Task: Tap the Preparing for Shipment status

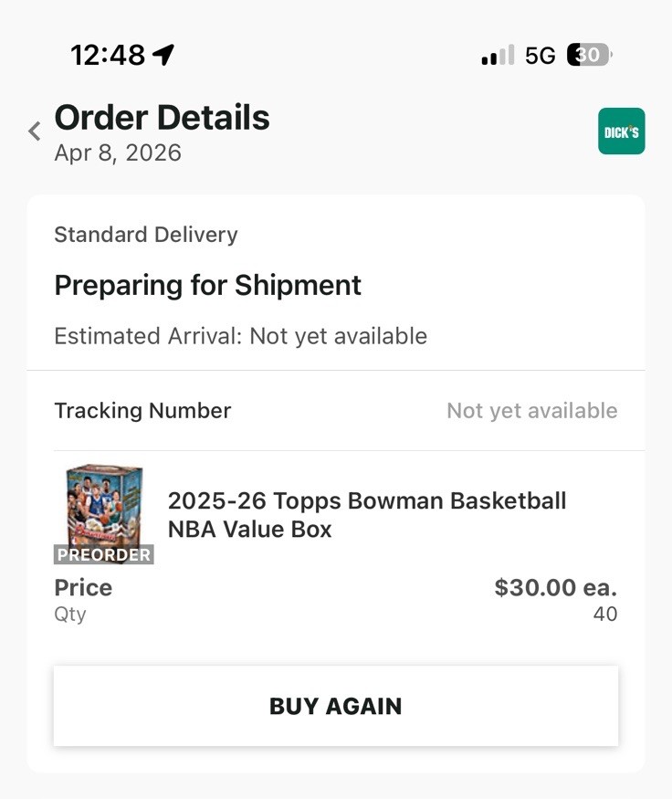Action: coord(207,285)
